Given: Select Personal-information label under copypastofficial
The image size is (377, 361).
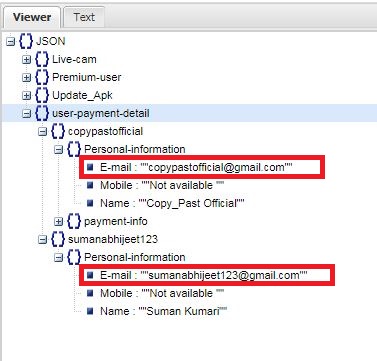Looking at the screenshot, I should tap(135, 149).
